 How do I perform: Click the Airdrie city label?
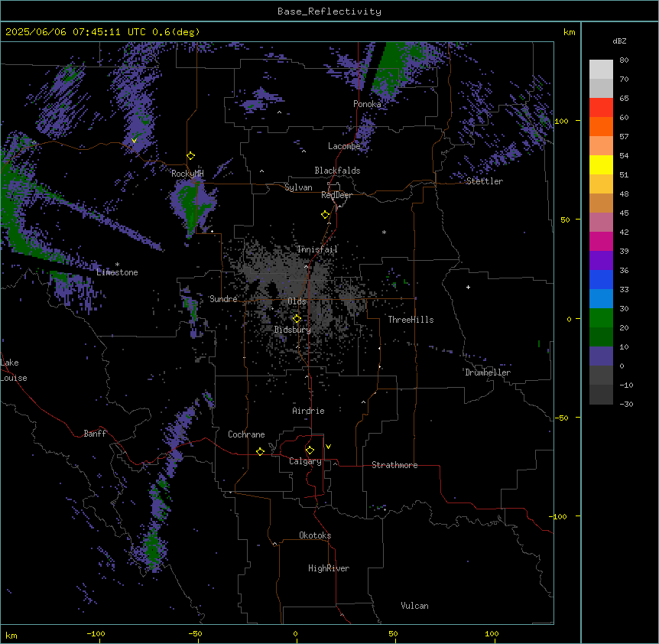(x=309, y=411)
